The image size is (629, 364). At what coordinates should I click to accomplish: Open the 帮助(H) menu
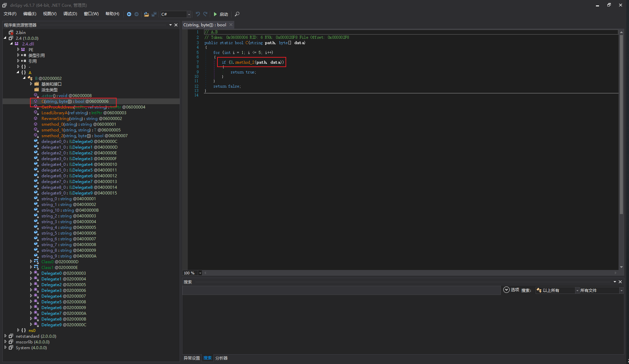tap(112, 14)
